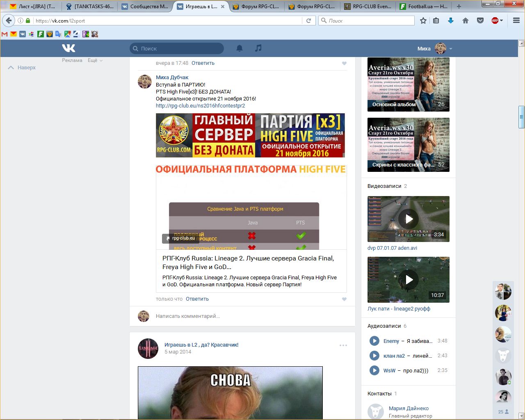Switch to the Football.ua tab
This screenshot has width=525, height=420.
(x=424, y=6)
